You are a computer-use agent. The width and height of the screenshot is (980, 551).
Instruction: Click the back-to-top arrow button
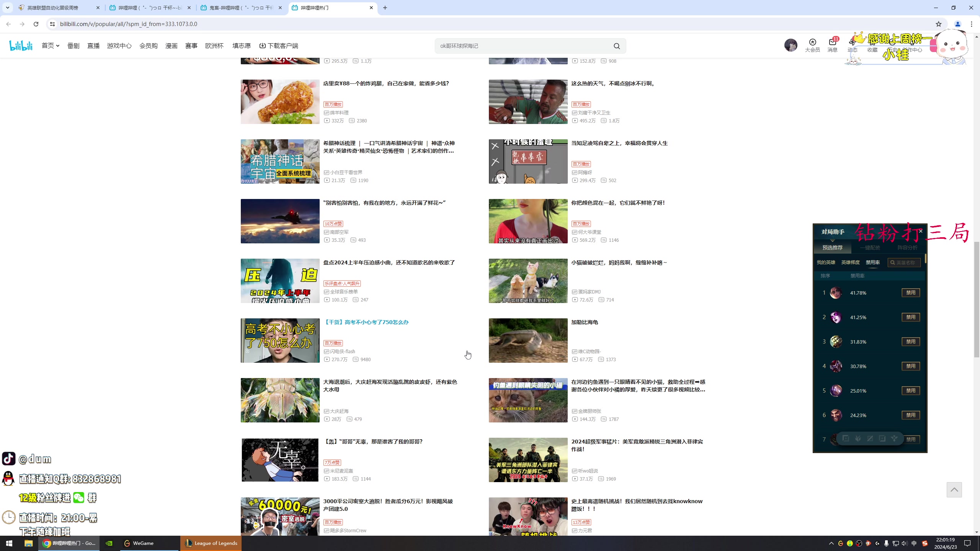coord(954,490)
